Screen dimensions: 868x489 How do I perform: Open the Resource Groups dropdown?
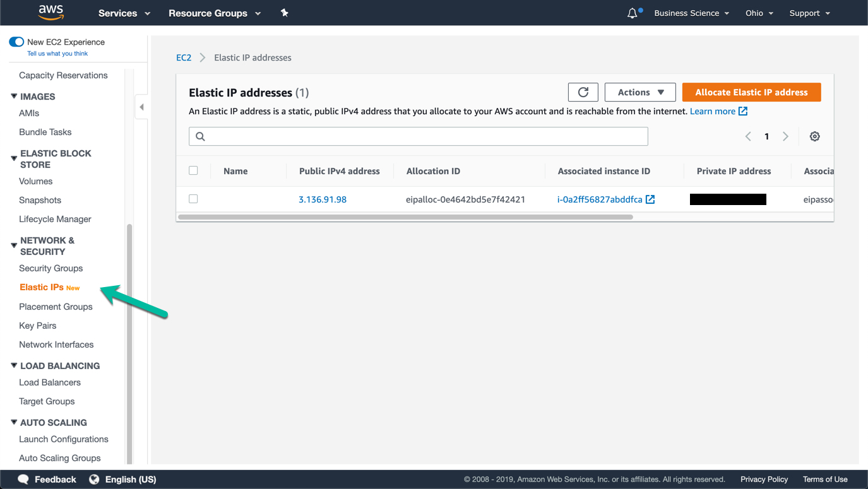[x=215, y=13]
